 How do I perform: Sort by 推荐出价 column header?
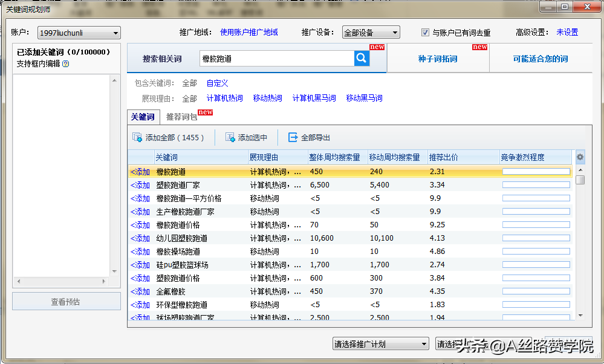463,157
